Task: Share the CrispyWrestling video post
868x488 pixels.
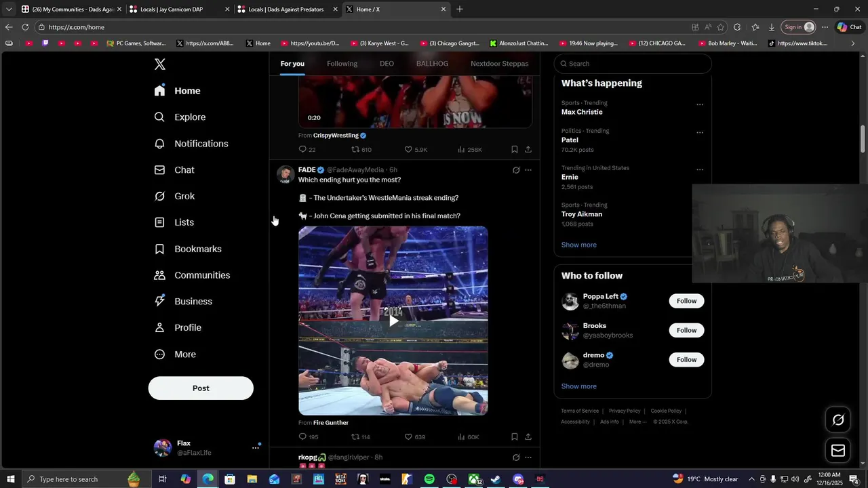Action: [528, 150]
